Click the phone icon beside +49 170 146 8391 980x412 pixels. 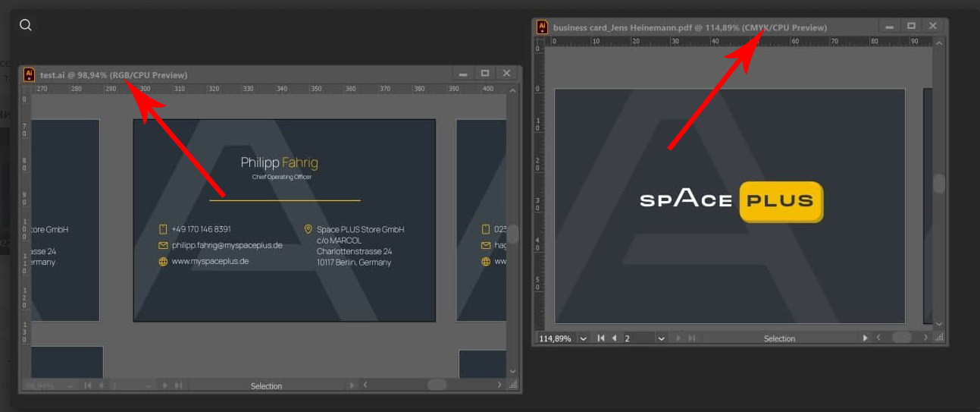[163, 229]
